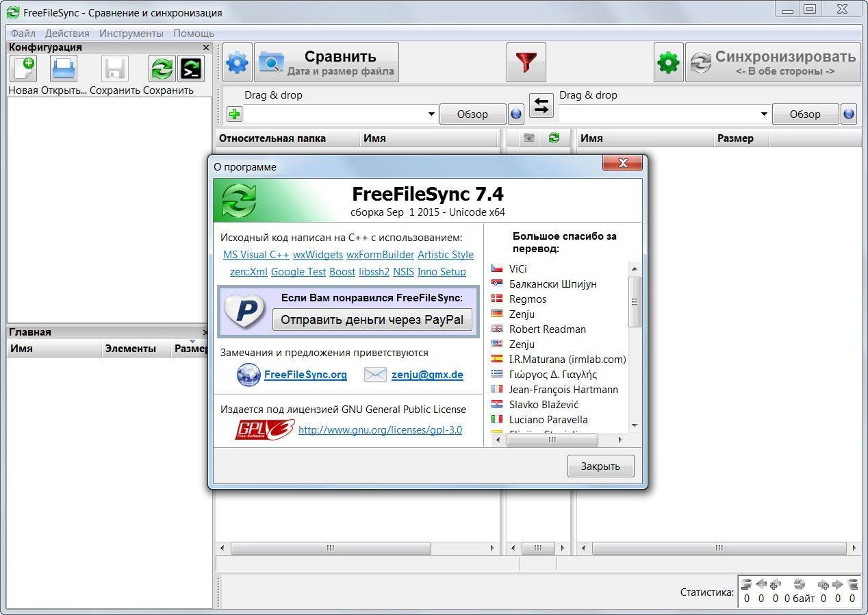Click the translators list vertical scrollbar thumb
Image resolution: width=868 pixels, height=615 pixels.
point(635,302)
